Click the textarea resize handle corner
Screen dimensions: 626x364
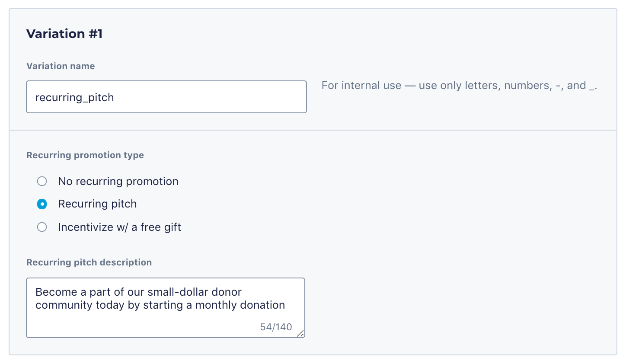[300, 333]
